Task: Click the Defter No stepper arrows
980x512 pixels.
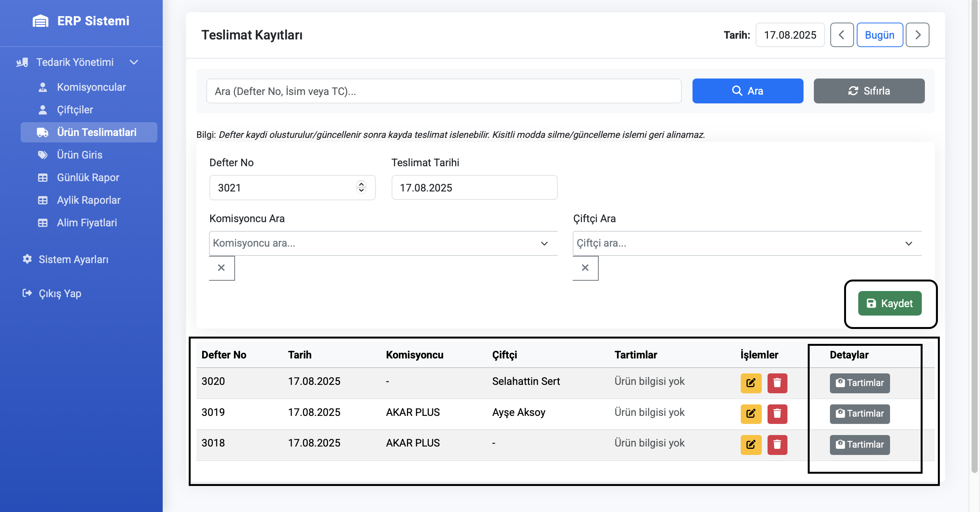Action: click(361, 187)
